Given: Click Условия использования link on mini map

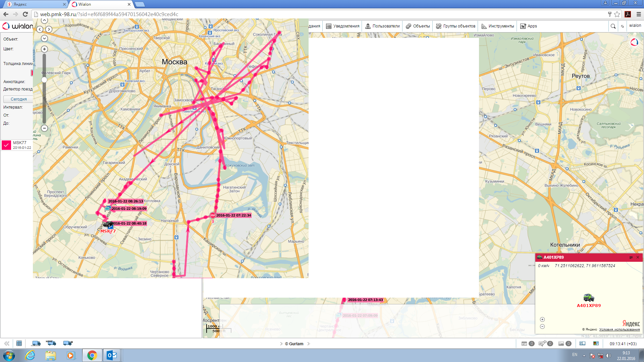Looking at the screenshot, I should click(619, 329).
